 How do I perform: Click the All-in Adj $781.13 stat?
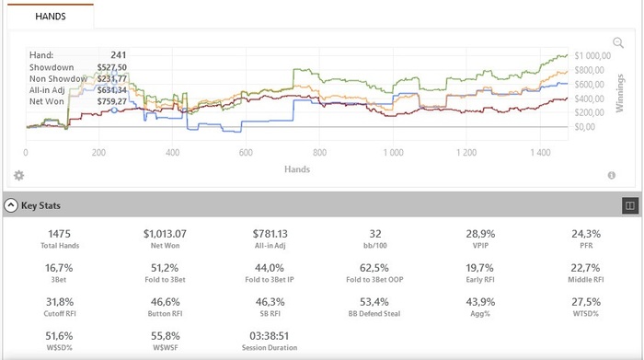[270, 238]
